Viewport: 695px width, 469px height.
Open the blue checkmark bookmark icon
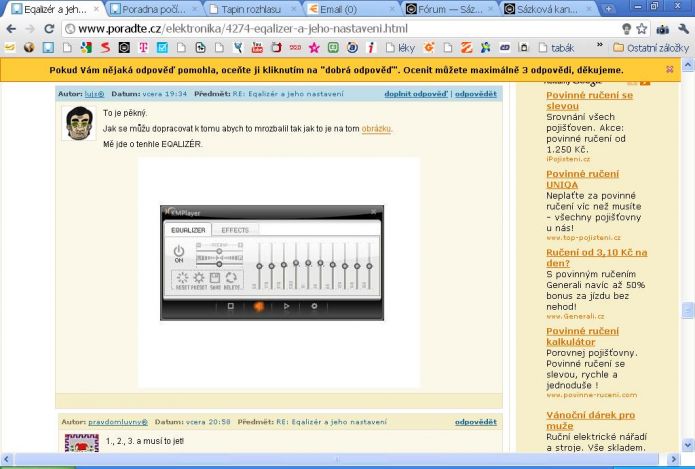[x=162, y=48]
